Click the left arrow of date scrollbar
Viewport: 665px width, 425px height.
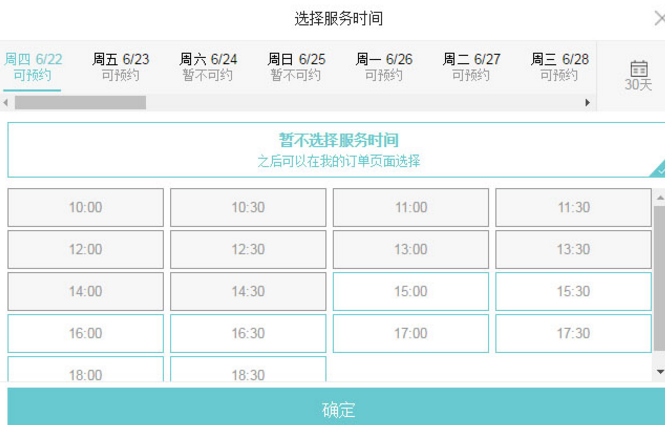click(x=6, y=103)
